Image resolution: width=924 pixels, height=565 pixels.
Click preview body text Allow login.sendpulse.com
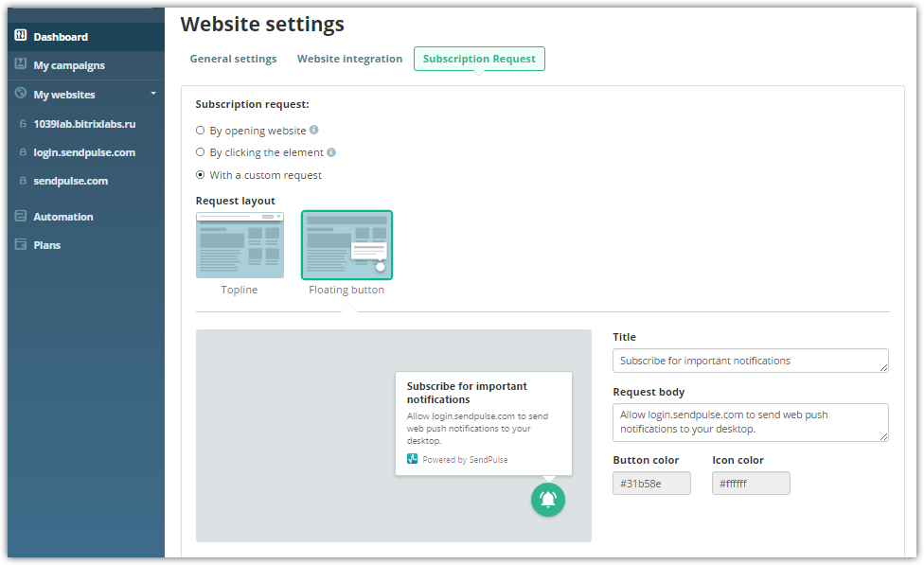coord(477,429)
